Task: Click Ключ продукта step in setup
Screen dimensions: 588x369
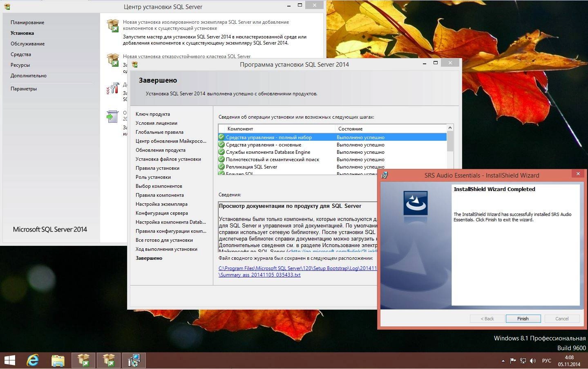Action: pos(153,114)
